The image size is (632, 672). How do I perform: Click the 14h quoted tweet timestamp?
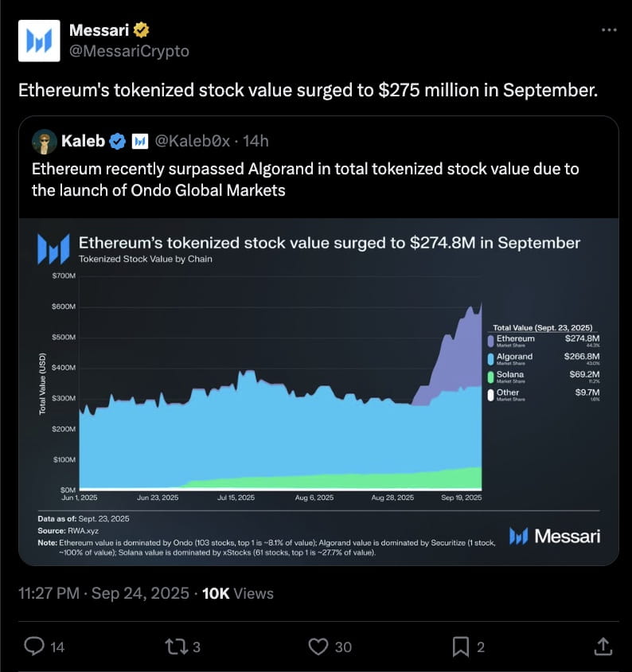(256, 141)
